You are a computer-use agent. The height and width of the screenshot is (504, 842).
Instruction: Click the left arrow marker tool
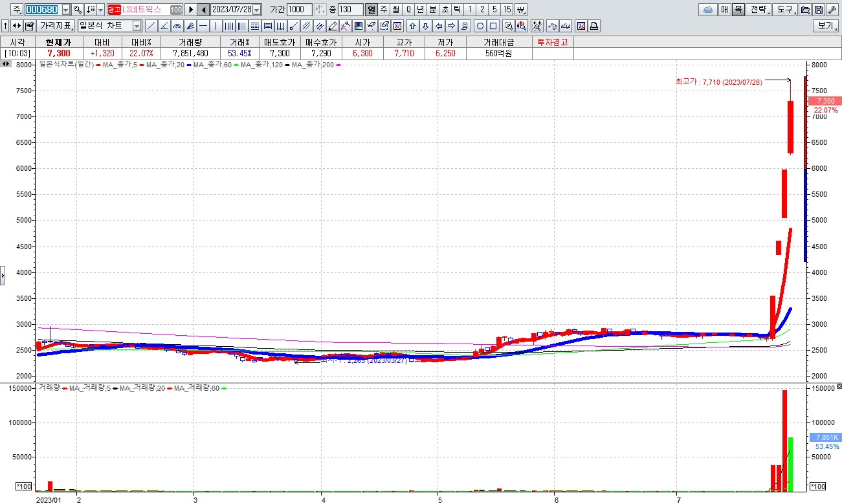pos(439,26)
